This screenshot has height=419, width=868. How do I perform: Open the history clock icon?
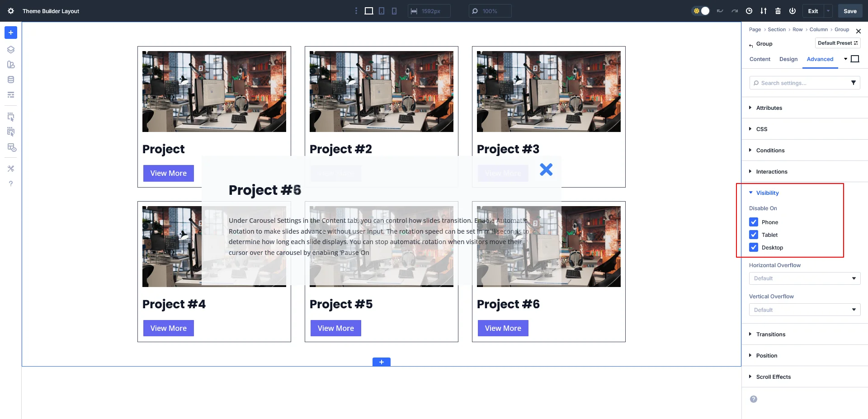pyautogui.click(x=749, y=11)
